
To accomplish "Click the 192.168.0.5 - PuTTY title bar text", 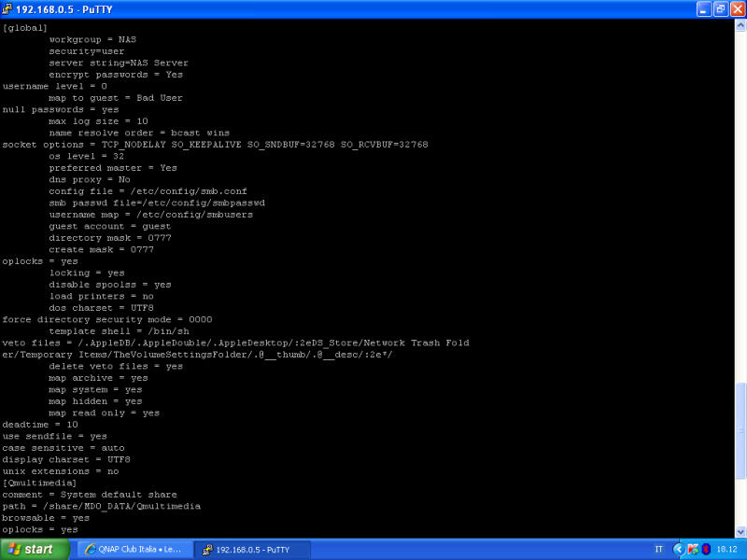I will click(x=61, y=9).
